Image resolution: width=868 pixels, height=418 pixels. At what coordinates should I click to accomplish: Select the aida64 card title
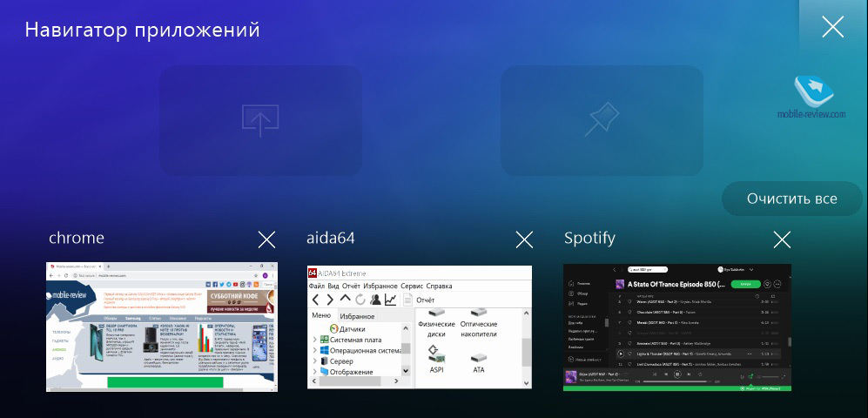(331, 238)
